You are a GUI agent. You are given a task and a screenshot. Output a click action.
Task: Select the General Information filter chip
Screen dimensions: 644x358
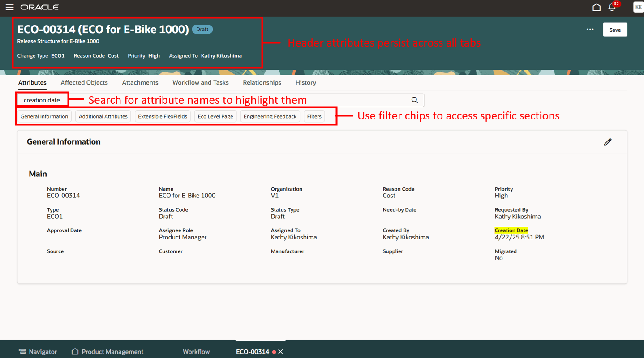point(44,116)
